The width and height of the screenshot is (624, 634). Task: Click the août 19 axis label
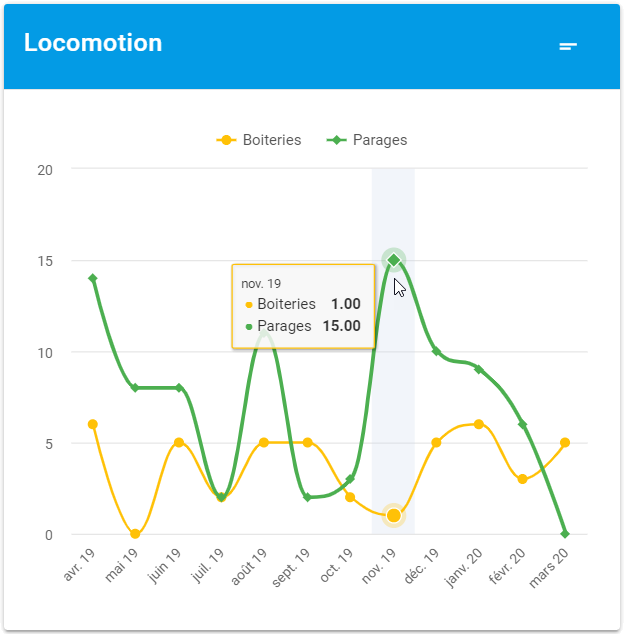(249, 566)
